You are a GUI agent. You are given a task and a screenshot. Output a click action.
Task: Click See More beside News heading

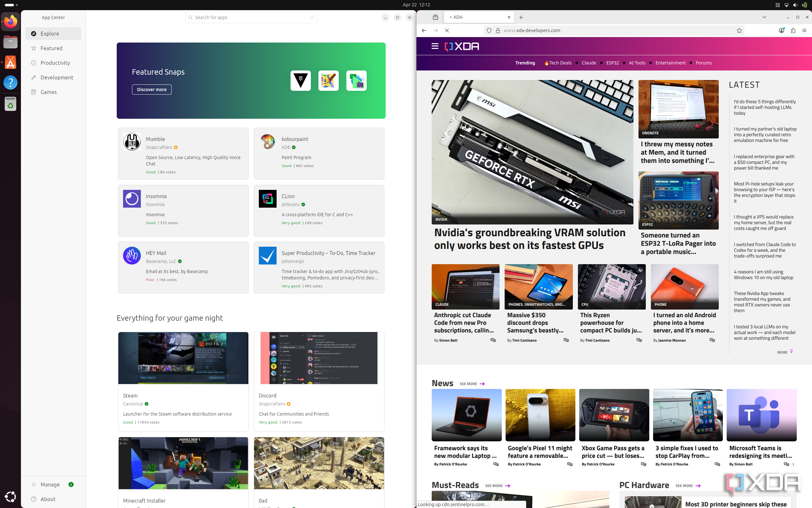point(472,384)
